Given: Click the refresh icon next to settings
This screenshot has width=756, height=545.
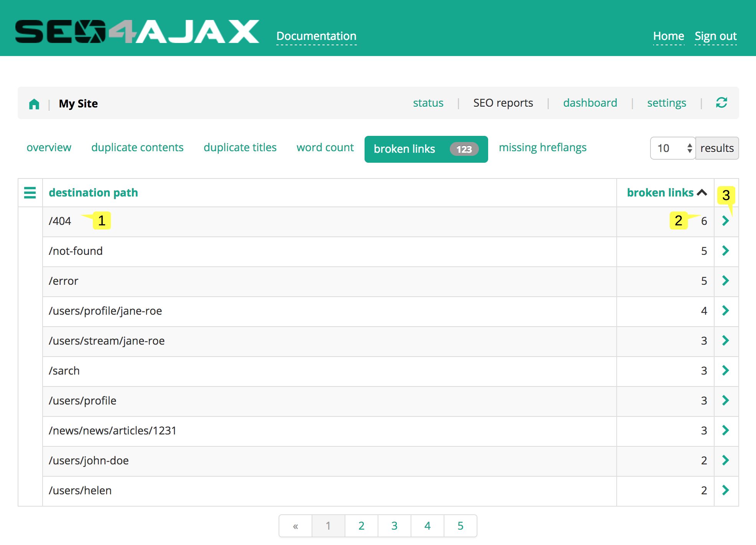Looking at the screenshot, I should (x=721, y=103).
